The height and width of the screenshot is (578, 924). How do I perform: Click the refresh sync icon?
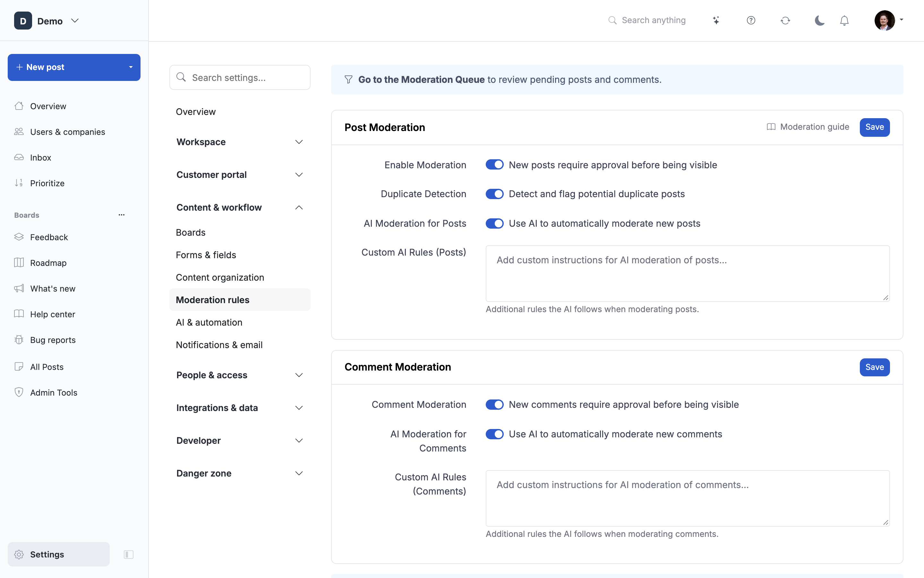point(785,20)
